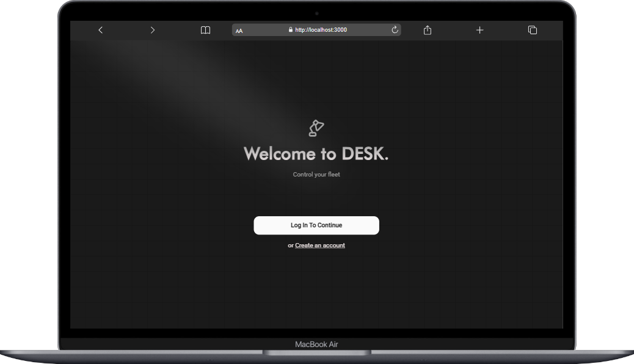Add a new tab with plus icon
Screen dimensions: 634x364
479,30
